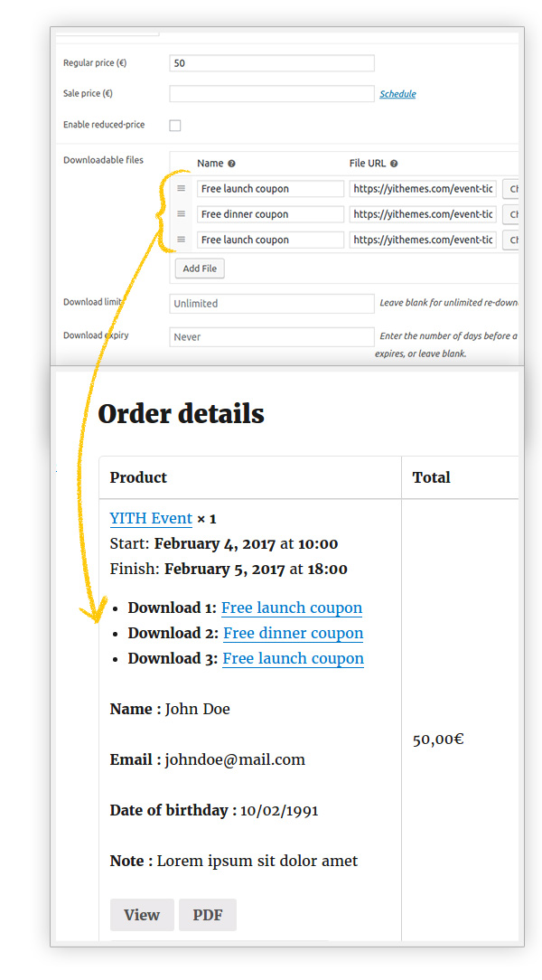Click the first file URL input field

click(x=423, y=189)
